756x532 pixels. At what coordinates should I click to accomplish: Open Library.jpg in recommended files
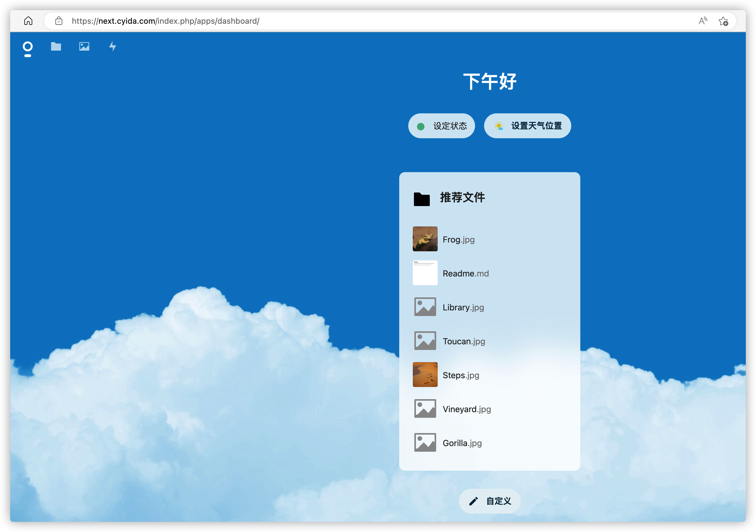(x=463, y=307)
